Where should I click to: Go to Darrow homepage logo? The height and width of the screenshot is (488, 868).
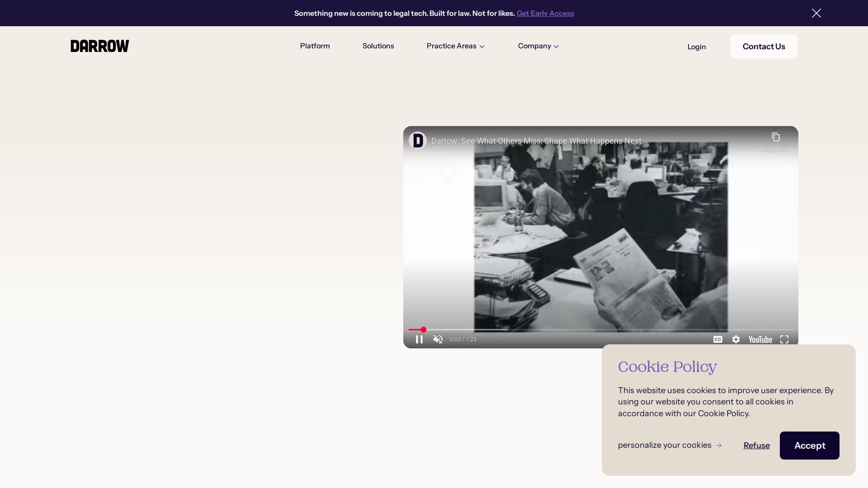tap(100, 46)
